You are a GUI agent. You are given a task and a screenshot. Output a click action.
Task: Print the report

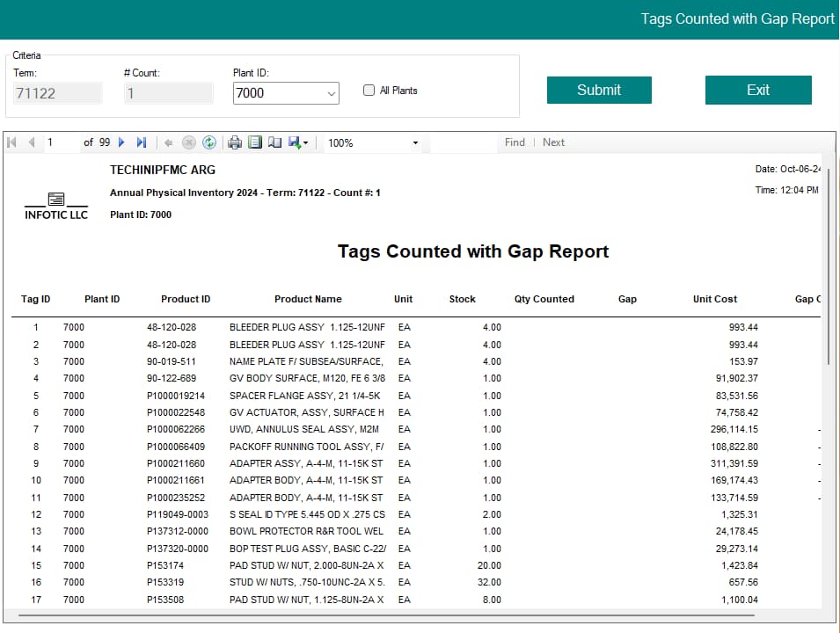pos(235,142)
